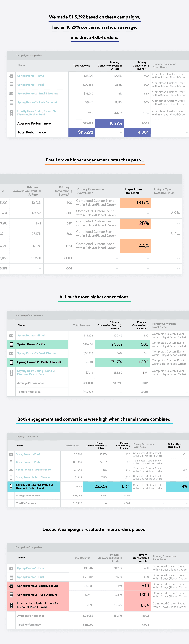Open cyan-highlighted Loyalty Users Spring Promo 3 campaign

click(x=35, y=487)
